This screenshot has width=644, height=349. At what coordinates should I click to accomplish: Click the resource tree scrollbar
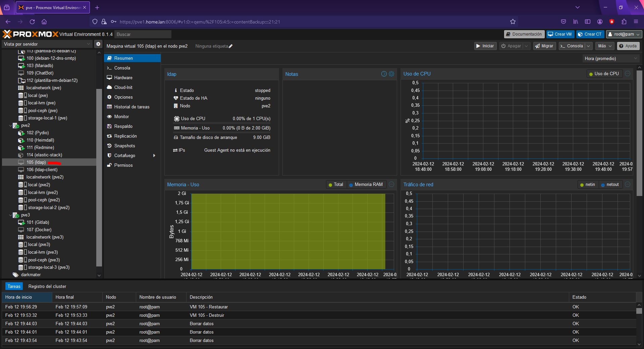point(99,177)
